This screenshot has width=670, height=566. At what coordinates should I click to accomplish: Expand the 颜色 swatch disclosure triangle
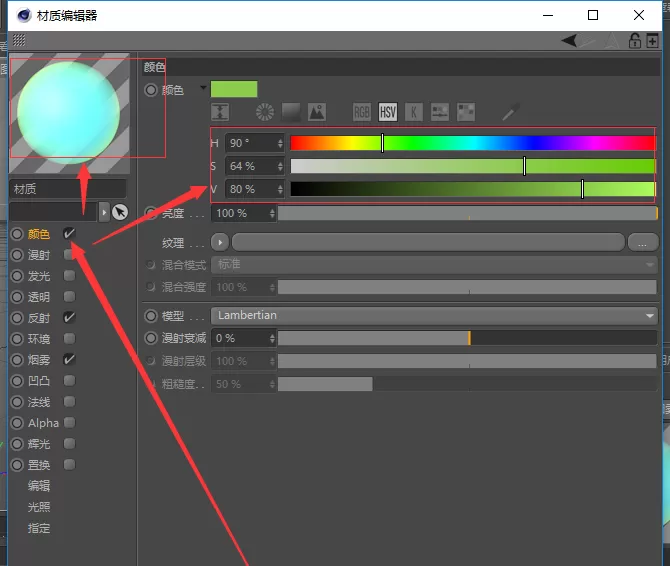tap(203, 88)
